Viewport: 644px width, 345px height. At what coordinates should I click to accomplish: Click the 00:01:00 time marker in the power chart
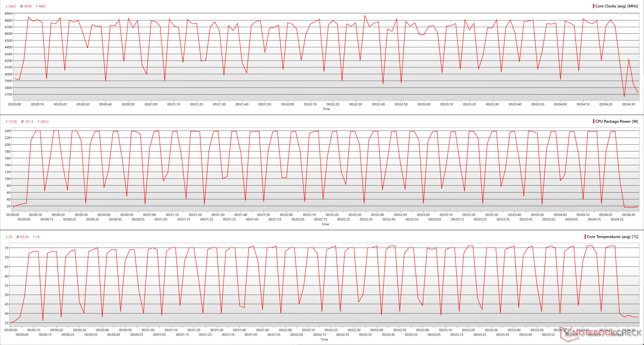click(x=150, y=215)
